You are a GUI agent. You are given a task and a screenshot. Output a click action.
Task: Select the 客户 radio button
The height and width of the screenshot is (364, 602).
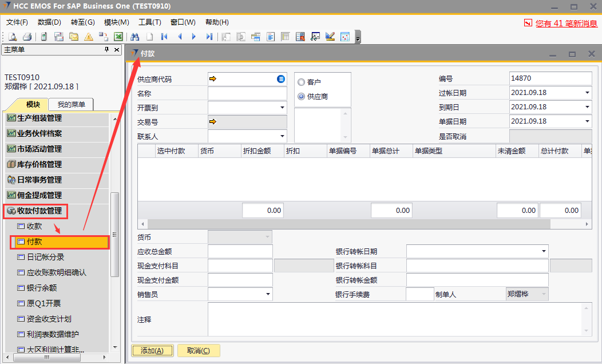coord(301,82)
